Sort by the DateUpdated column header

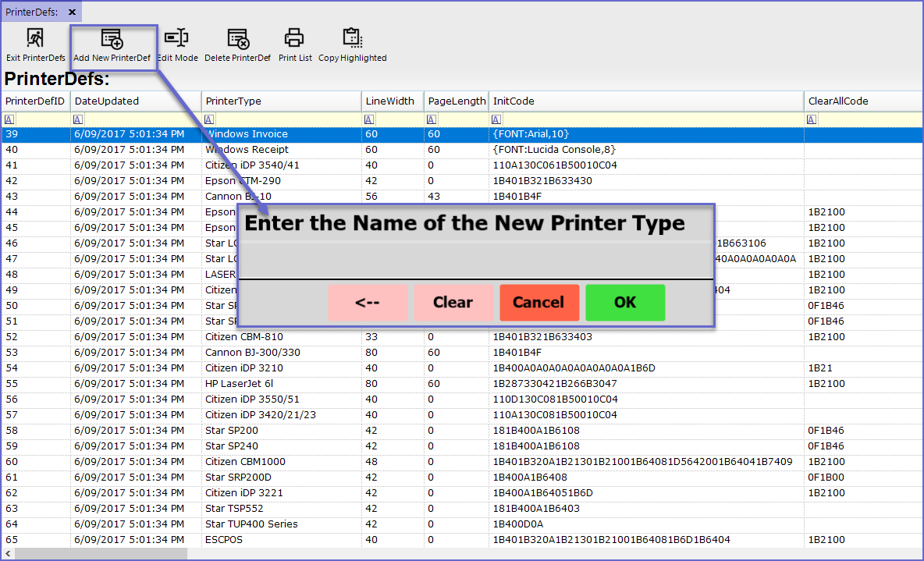point(106,101)
